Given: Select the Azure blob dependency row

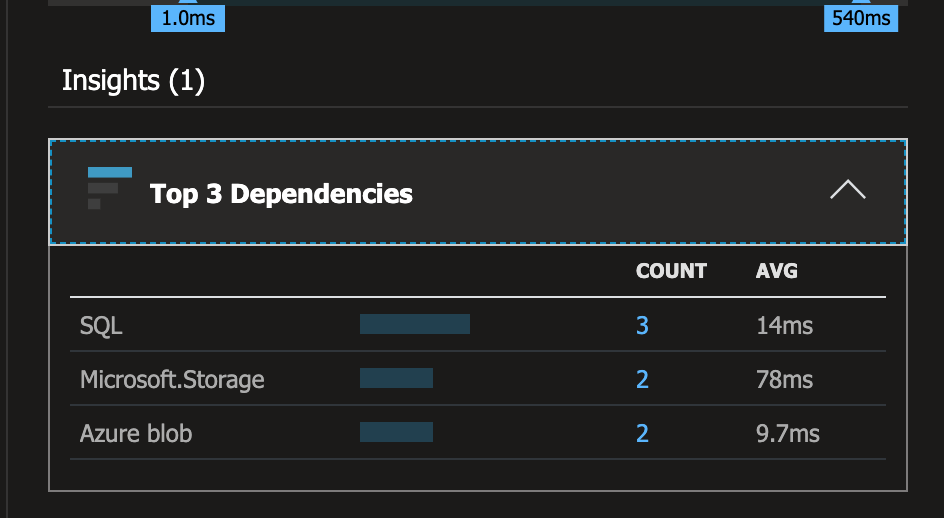Looking at the screenshot, I should (478, 432).
